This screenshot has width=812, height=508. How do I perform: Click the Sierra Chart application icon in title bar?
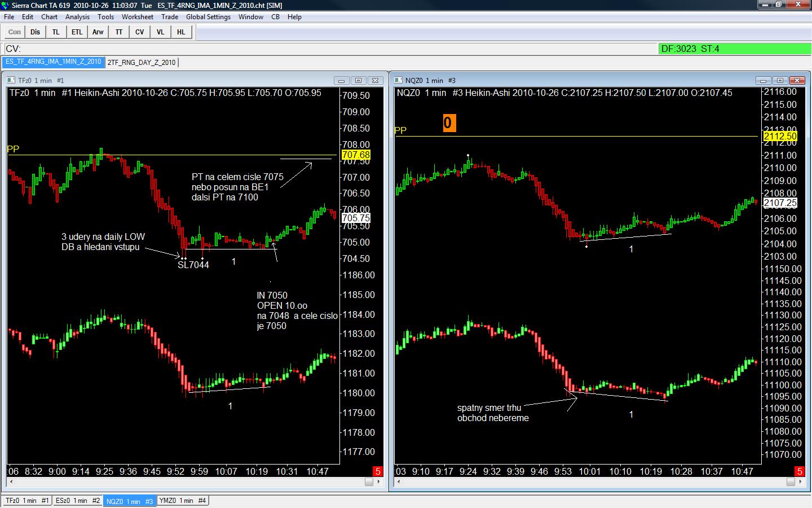[6, 5]
